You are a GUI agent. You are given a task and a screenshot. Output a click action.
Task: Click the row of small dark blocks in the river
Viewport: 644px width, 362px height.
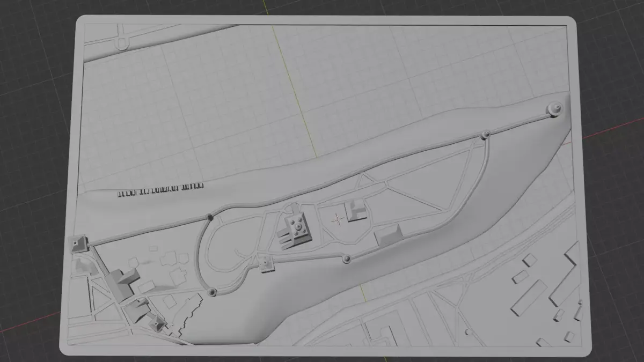(x=161, y=190)
